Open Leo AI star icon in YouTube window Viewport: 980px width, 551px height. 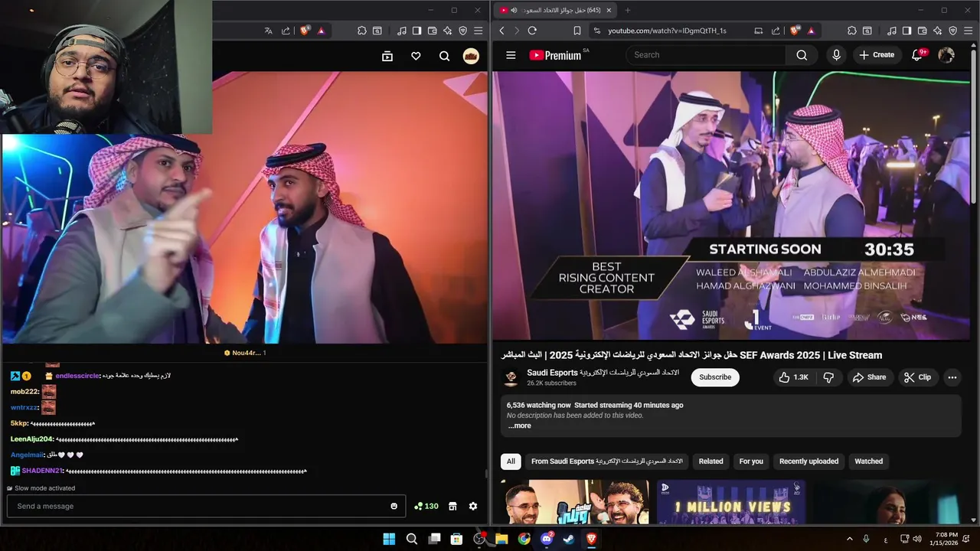pyautogui.click(x=937, y=31)
